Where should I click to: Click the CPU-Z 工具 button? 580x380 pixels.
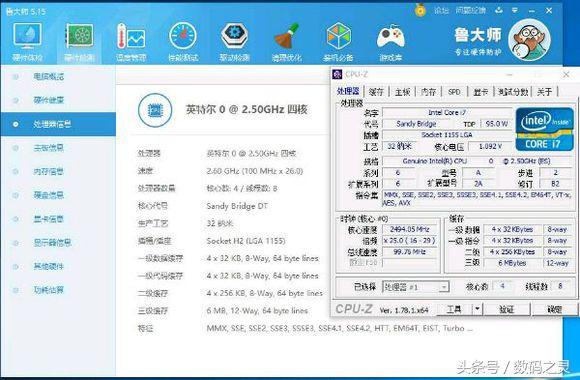pyautogui.click(x=454, y=309)
